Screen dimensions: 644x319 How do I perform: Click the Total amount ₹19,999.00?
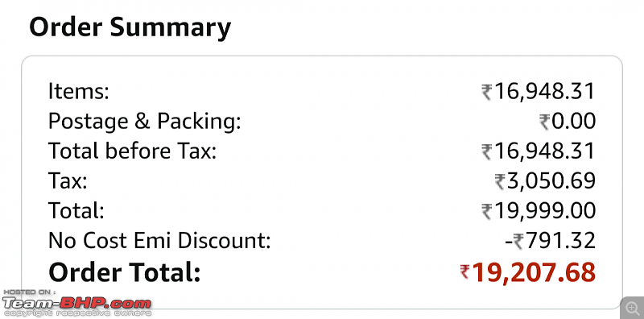pyautogui.click(x=539, y=210)
